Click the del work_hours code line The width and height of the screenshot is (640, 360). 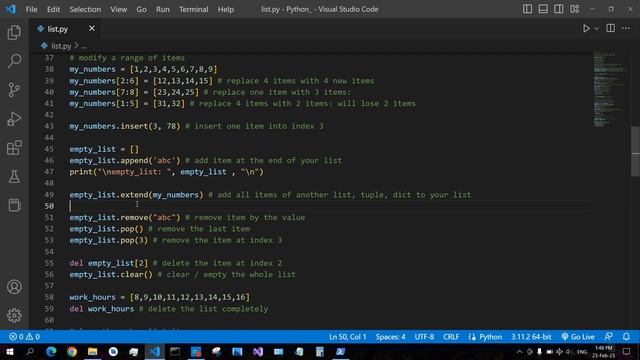169,309
